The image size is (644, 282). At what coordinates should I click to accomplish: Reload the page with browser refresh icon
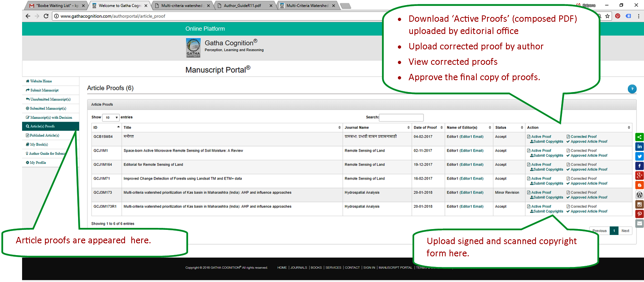point(46,16)
